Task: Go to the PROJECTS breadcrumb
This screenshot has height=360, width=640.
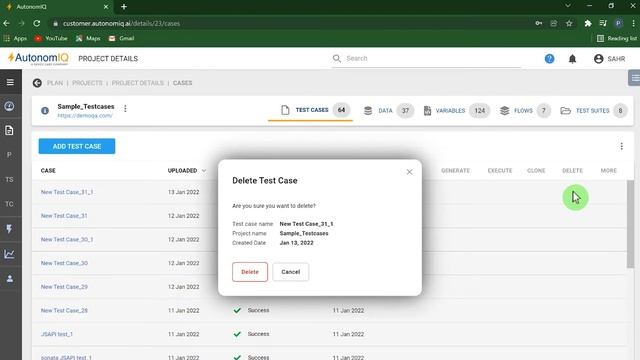Action: 87,83
